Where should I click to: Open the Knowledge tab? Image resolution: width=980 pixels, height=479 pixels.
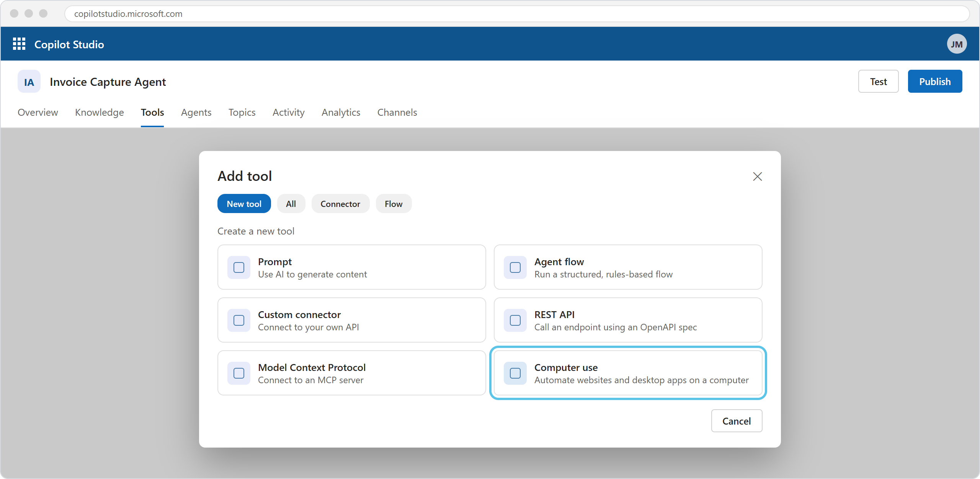click(100, 112)
